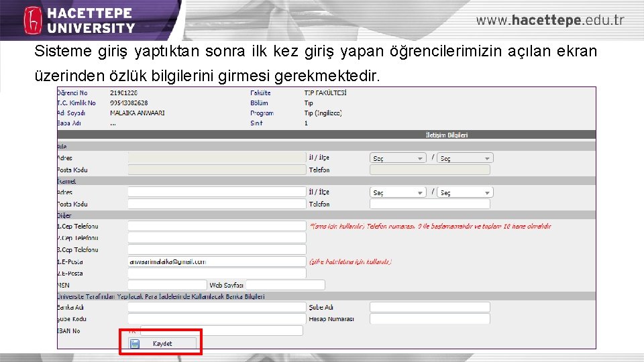Screen dimensions: 644x362
Task: Click the Tıp (İngilizce) program text
Action: click(x=323, y=113)
